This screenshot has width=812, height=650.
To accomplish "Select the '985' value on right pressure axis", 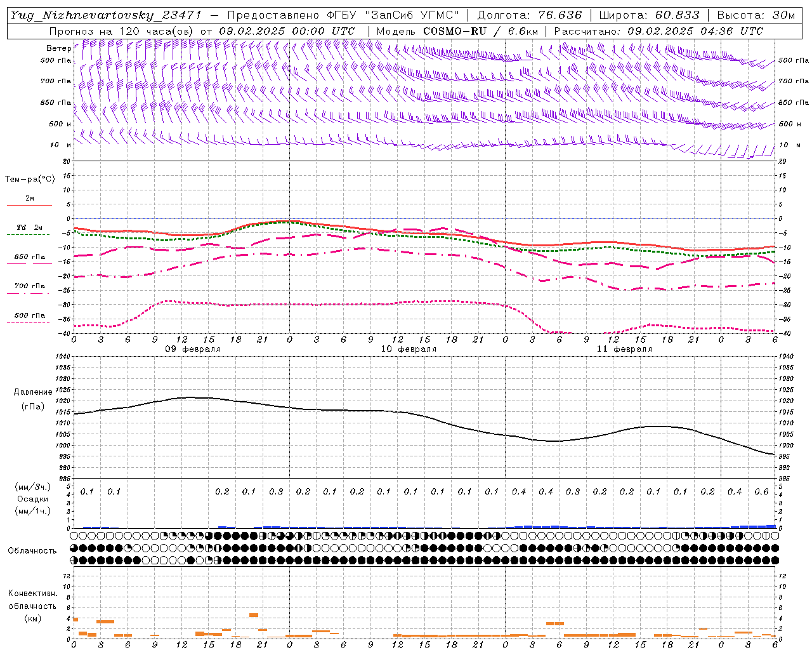I will [785, 479].
